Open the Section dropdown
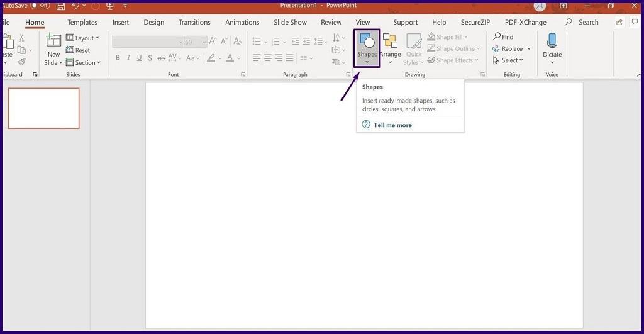Viewport: 644px width, 334px height. 84,62
